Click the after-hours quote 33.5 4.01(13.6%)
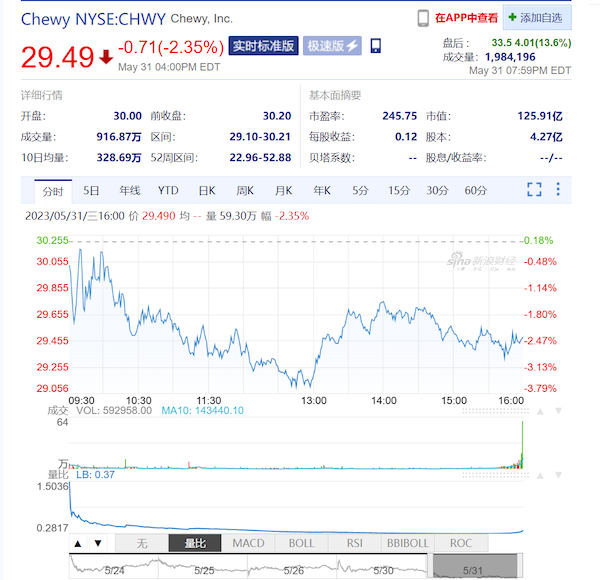Screen dimensions: 600x580 531,42
